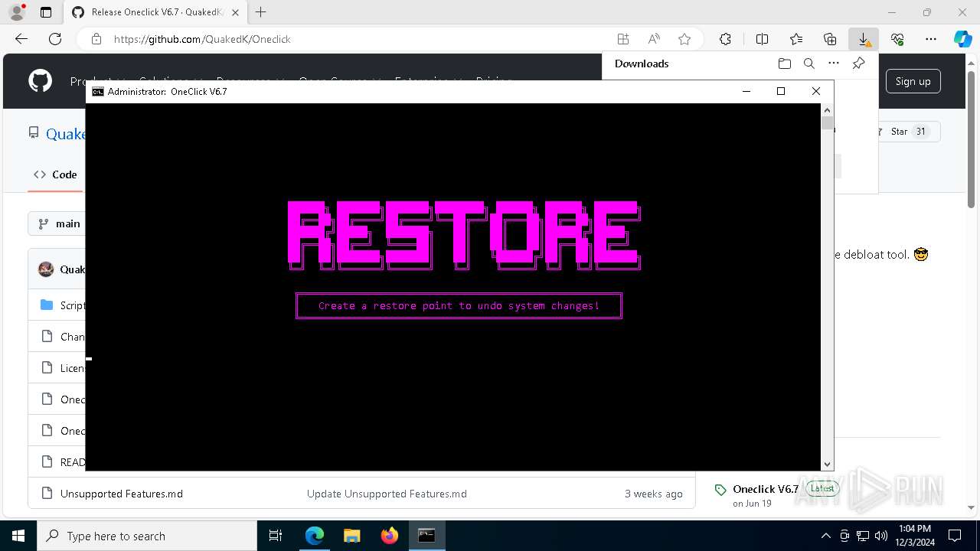Open network status tray icon
This screenshot has height=551, width=980.
[863, 536]
